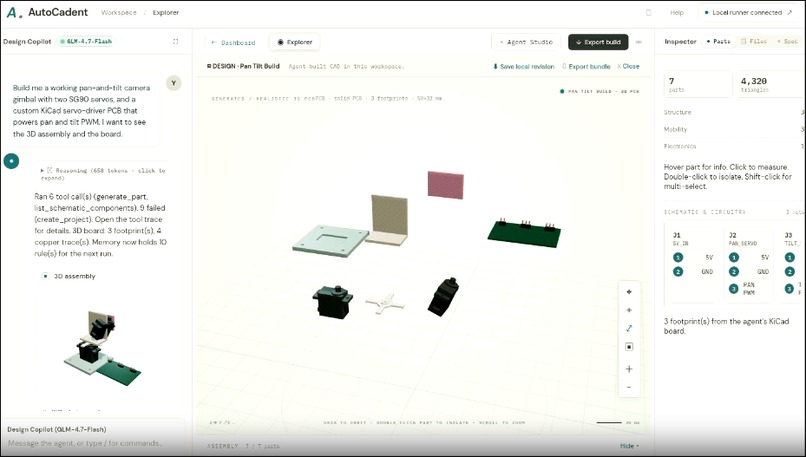
Task: Expand the Reasoning (658 tokens) section
Action: pos(103,174)
